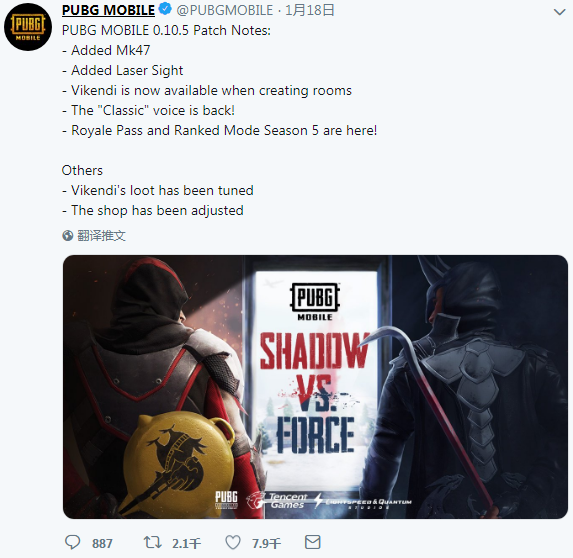Viewport: 573px width, 558px height.
Task: Open the PUBG MOBILE profile avatar
Action: [x=28, y=27]
